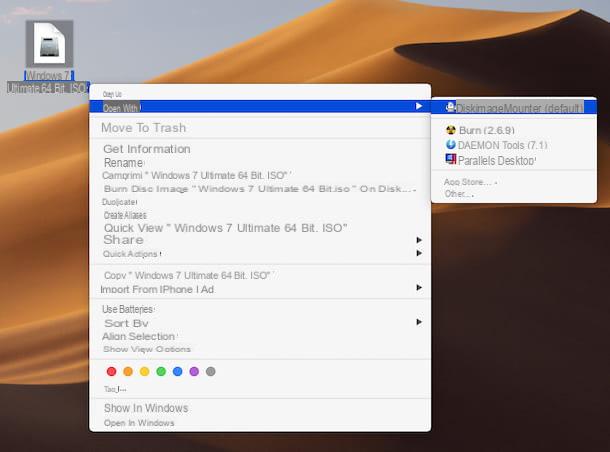Apply the purple color tag

(x=194, y=371)
